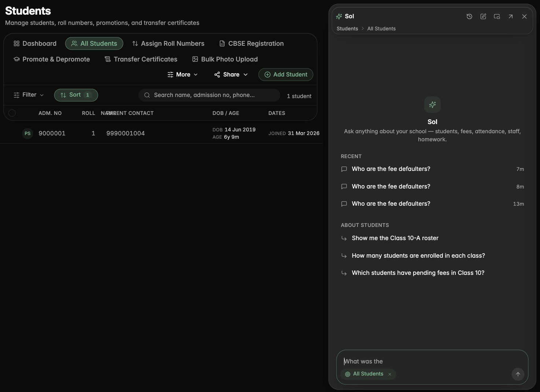540x392 pixels.
Task: Click the Sol panel dock layout icon
Action: (497, 16)
